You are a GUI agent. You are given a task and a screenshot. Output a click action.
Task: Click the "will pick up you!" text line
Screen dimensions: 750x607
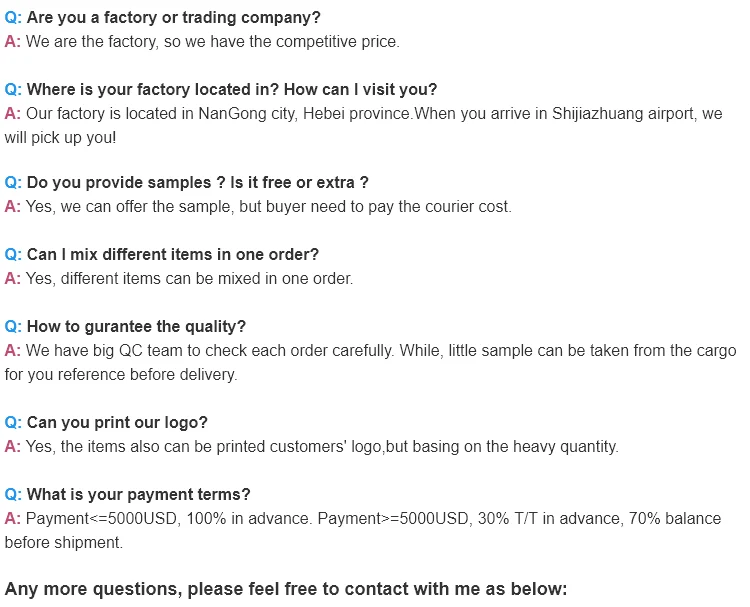coord(60,138)
